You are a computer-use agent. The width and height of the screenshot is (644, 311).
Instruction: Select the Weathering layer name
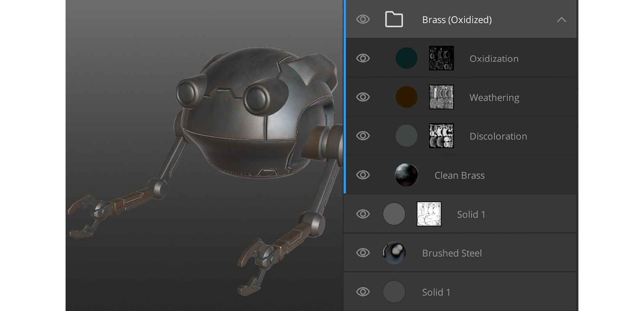coord(494,97)
